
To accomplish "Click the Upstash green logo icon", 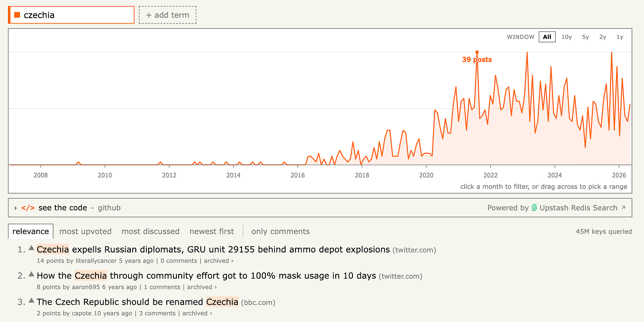I will coord(534,208).
